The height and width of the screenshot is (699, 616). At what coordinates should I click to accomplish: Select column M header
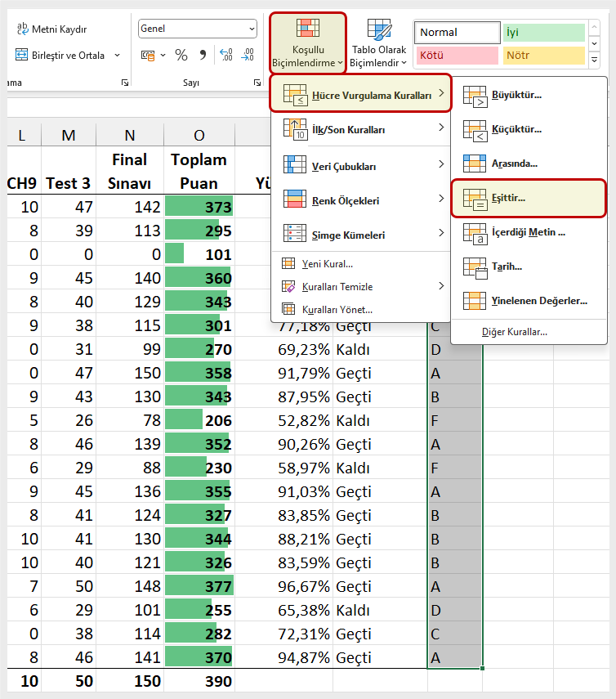pos(69,135)
